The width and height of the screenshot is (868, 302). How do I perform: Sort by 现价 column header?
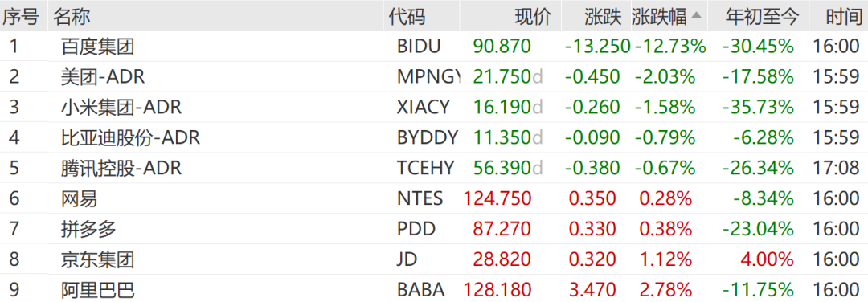coord(533,17)
